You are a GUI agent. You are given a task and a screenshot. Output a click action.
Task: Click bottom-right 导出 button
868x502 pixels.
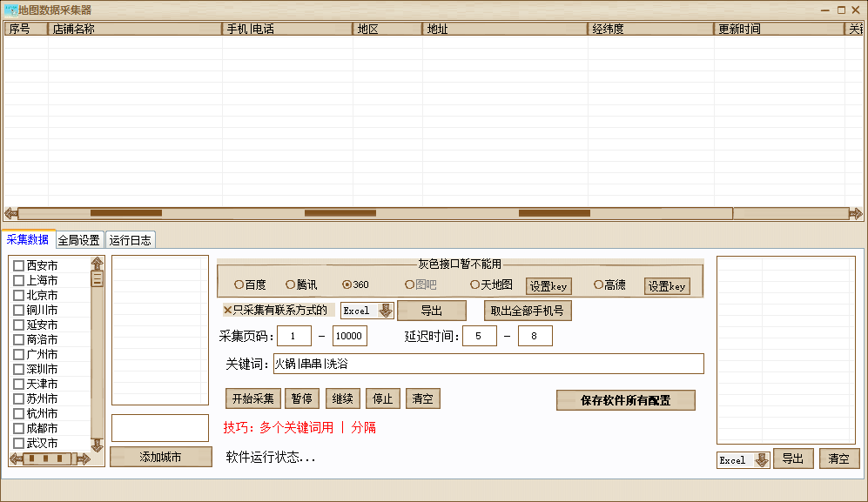click(x=793, y=458)
